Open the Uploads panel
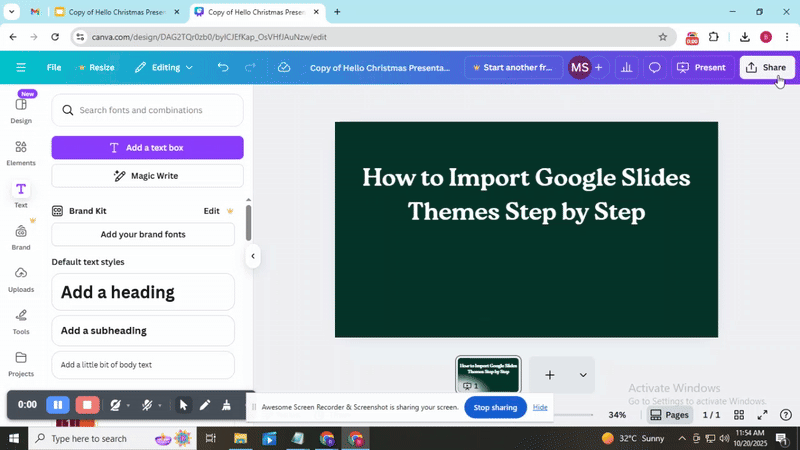The width and height of the screenshot is (800, 450). (x=21, y=278)
